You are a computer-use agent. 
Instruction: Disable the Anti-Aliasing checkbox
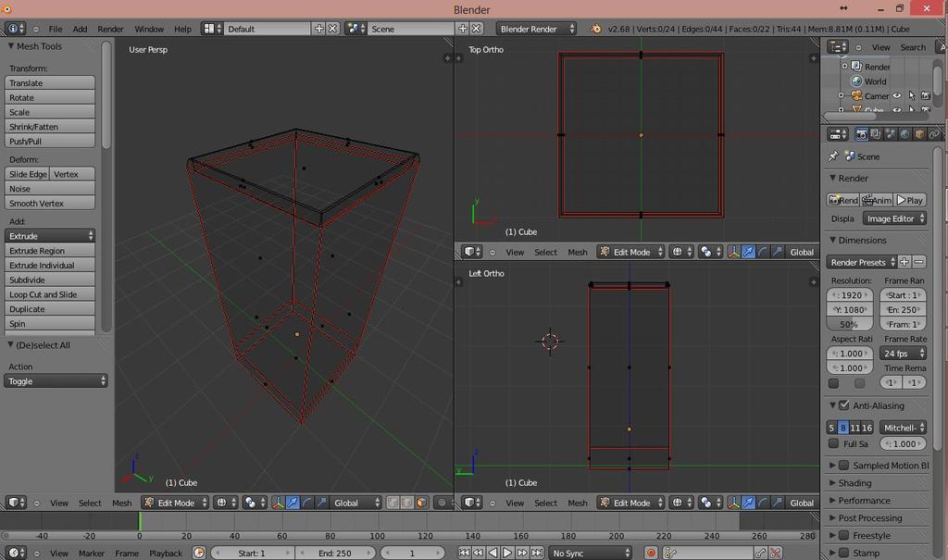(x=844, y=405)
